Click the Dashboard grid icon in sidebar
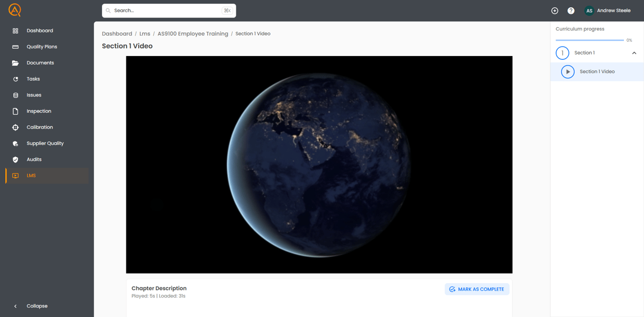 coord(15,31)
